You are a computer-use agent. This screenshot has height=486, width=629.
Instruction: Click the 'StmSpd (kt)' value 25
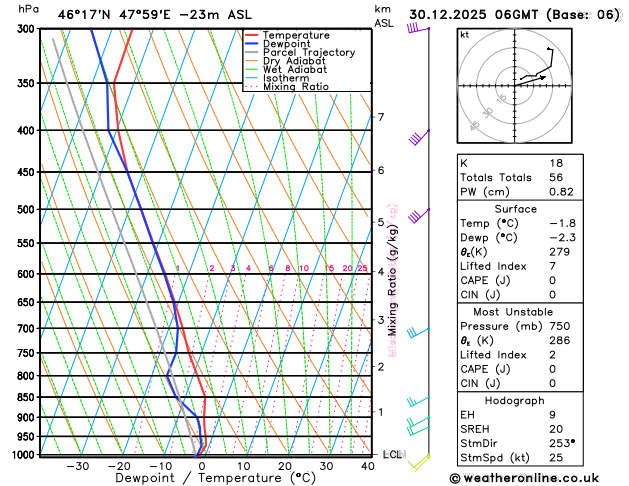[x=556, y=458]
